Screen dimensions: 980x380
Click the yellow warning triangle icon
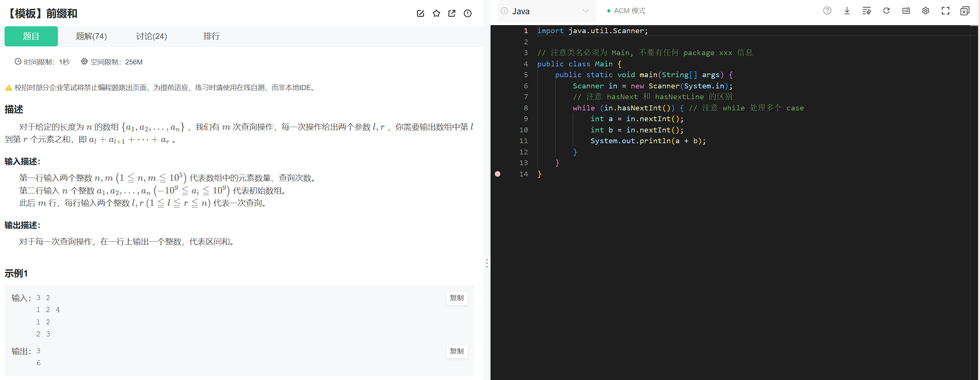[8, 88]
